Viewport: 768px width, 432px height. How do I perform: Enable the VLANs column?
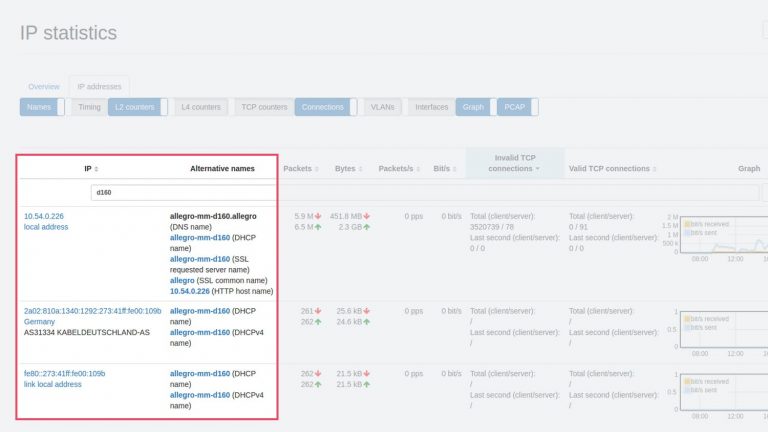(383, 107)
